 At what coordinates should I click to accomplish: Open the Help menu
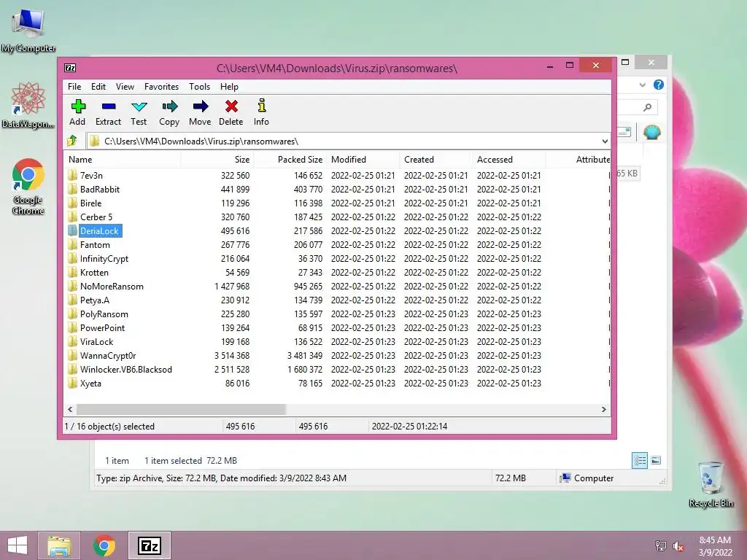coord(229,87)
